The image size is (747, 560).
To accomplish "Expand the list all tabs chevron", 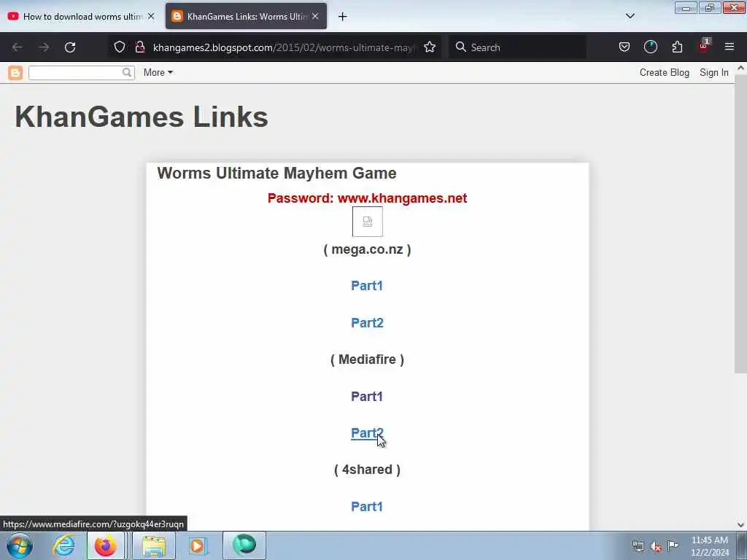I will (630, 16).
